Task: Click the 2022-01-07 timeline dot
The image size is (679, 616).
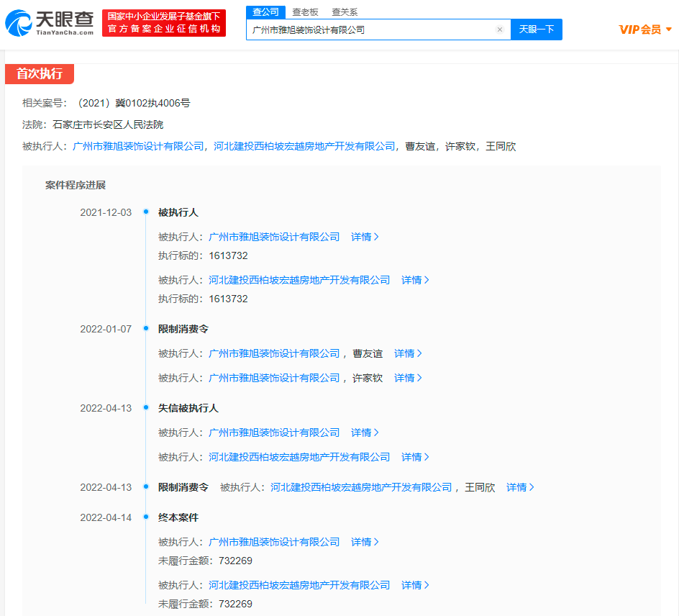Action: click(x=146, y=328)
